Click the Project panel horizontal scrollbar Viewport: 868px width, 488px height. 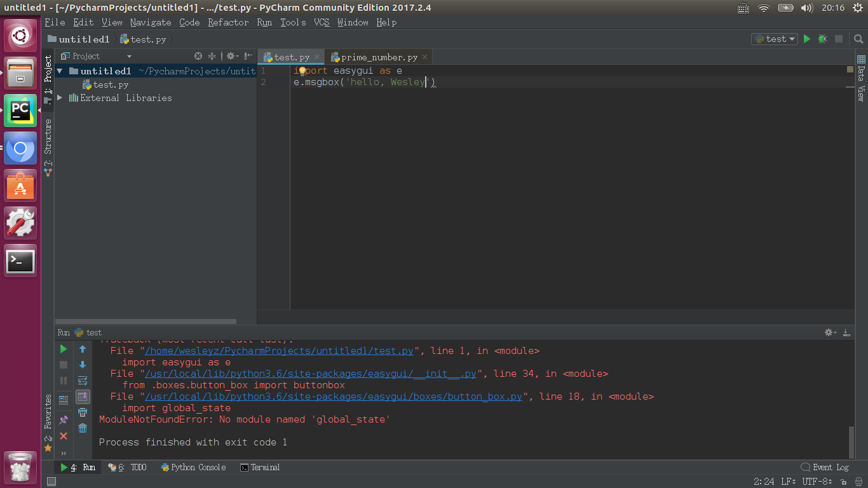[x=146, y=322]
